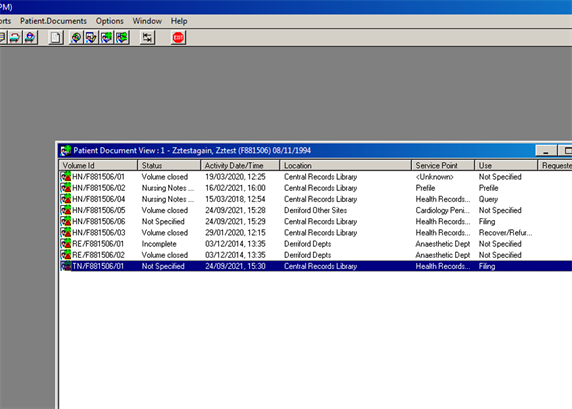Viewport: 572px width, 409px height.
Task: Click the red Exit stop-sign icon
Action: [x=178, y=38]
